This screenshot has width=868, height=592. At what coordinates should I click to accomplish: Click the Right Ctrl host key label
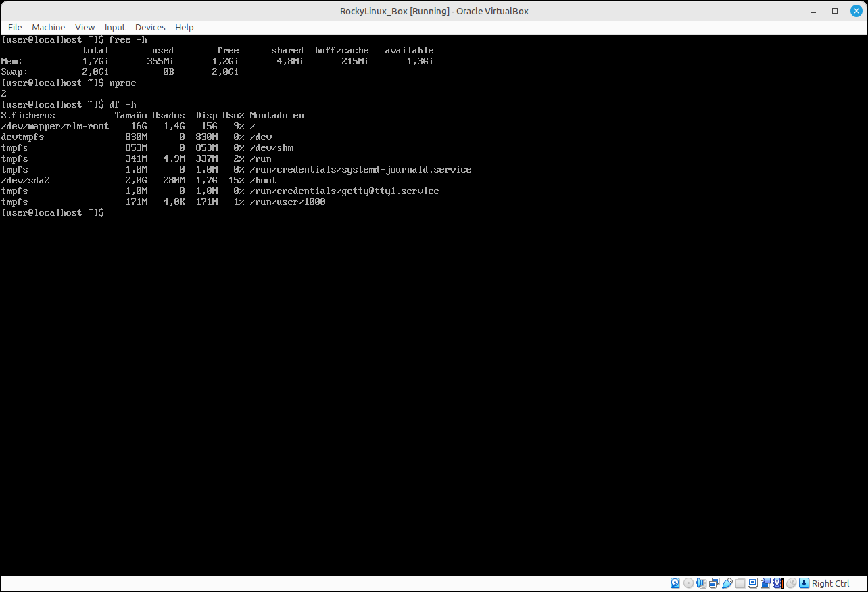831,583
